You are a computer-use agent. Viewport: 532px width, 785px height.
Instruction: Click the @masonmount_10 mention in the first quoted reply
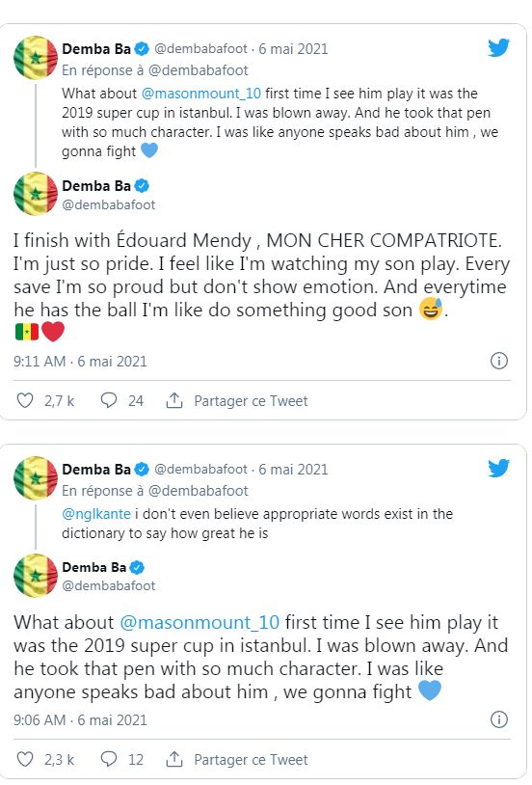201,94
